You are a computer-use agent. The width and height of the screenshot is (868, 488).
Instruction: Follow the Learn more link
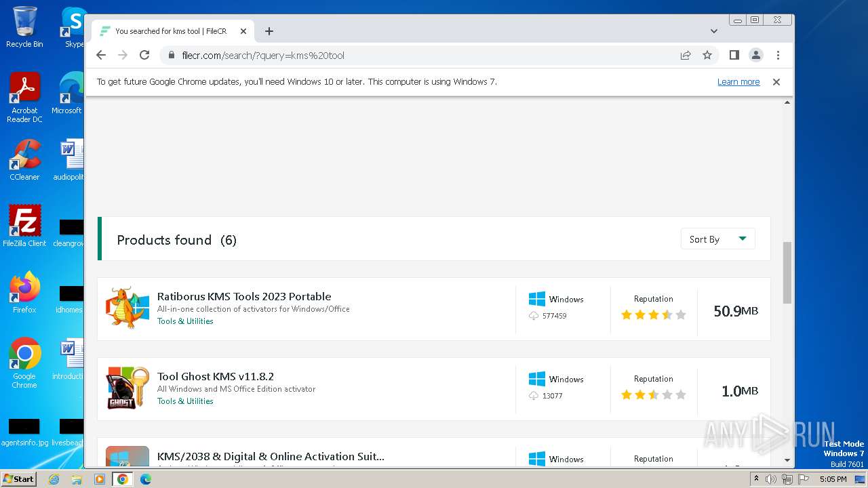(x=738, y=82)
